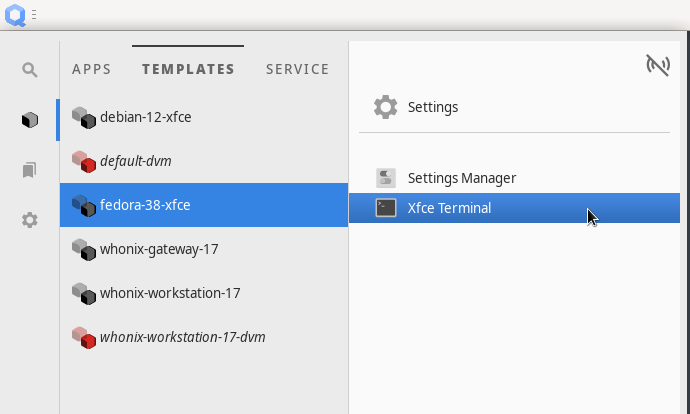Switch to the Service tab

297,69
